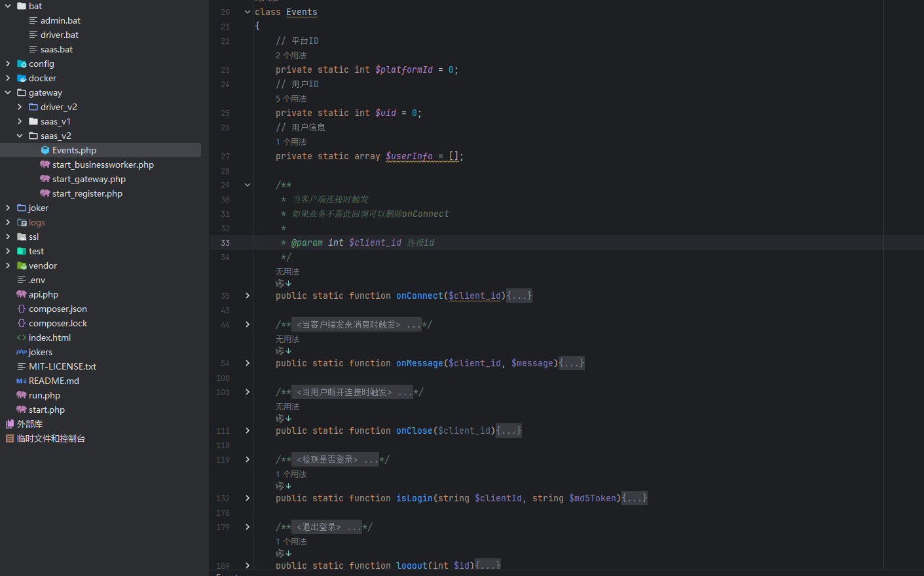
Task: Click the ssl folder icon
Action: pyautogui.click(x=22, y=237)
